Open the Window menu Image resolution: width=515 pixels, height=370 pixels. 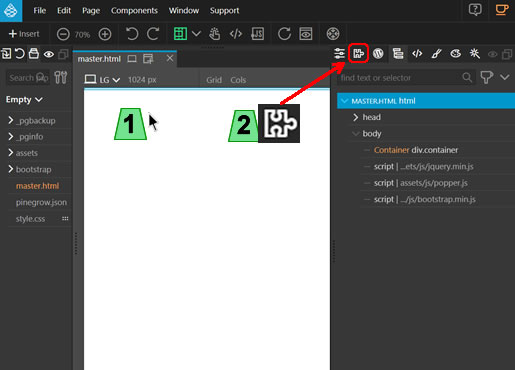pyautogui.click(x=184, y=11)
